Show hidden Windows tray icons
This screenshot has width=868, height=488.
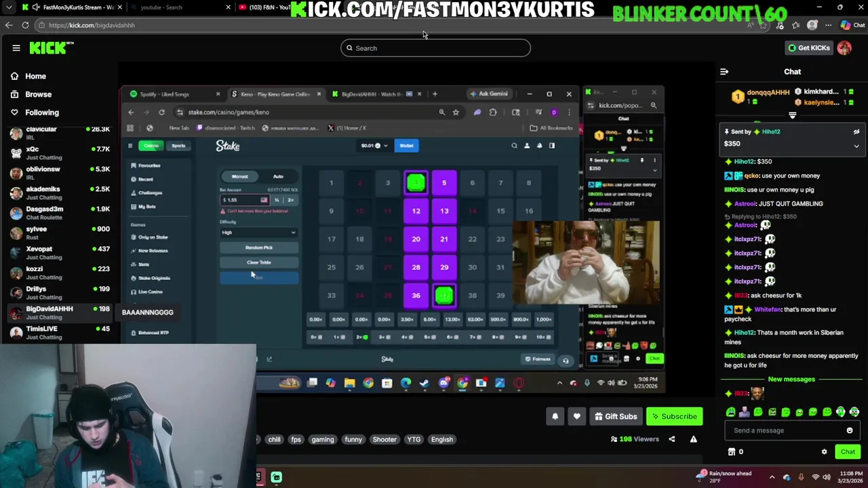click(x=772, y=477)
